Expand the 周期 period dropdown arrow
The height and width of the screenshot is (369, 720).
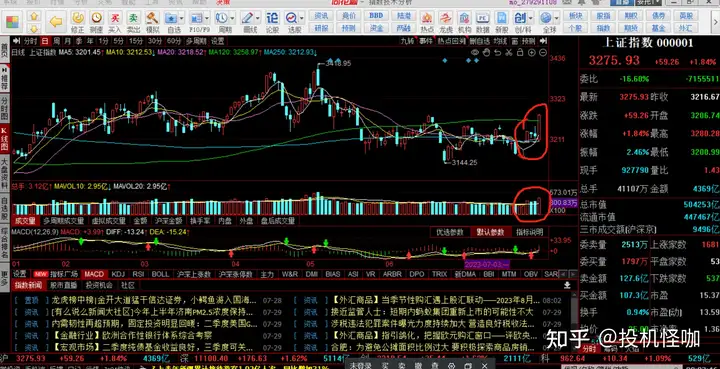232,18
